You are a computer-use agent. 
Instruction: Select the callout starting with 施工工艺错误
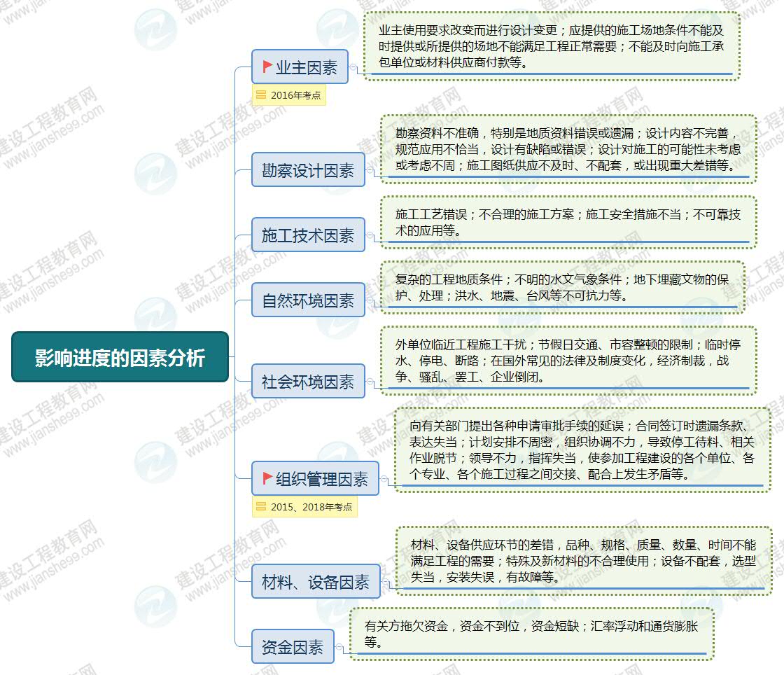pyautogui.click(x=568, y=222)
